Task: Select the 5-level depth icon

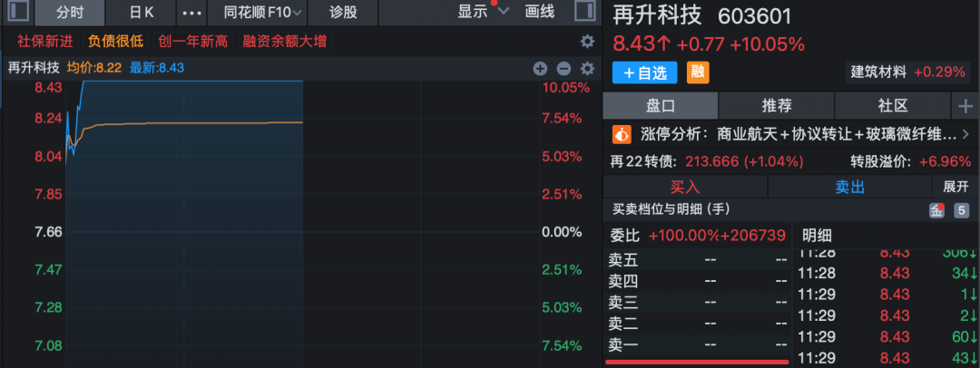Action: 961,210
